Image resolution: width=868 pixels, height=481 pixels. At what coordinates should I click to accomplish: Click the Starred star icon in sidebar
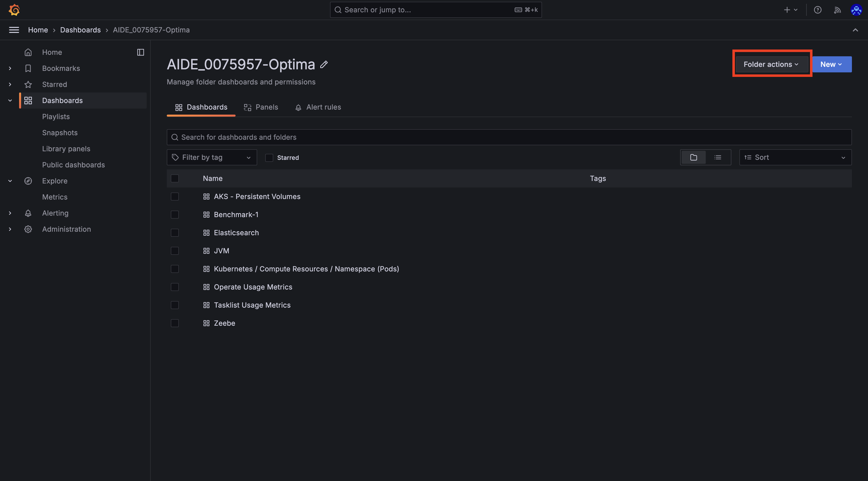tap(28, 85)
